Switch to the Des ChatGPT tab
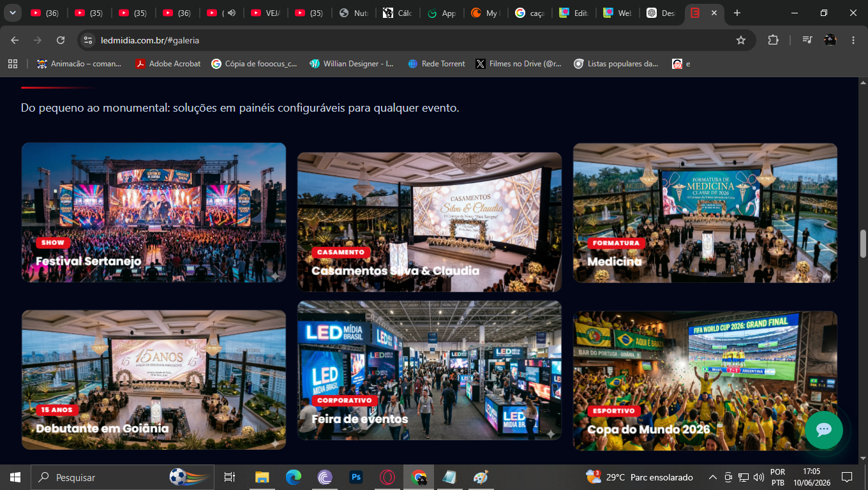868x490 pixels. pyautogui.click(x=661, y=13)
